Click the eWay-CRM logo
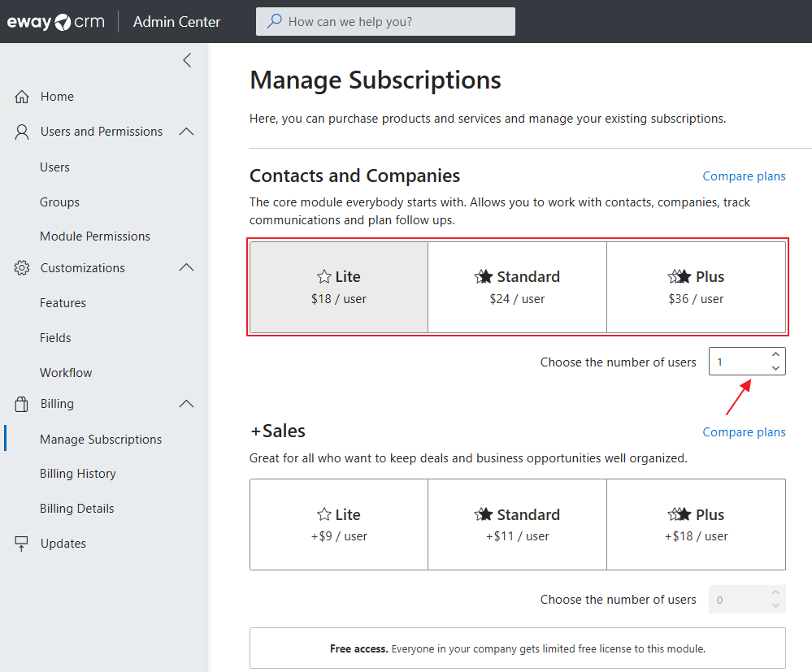Viewport: 812px width, 672px height. pyautogui.click(x=56, y=22)
